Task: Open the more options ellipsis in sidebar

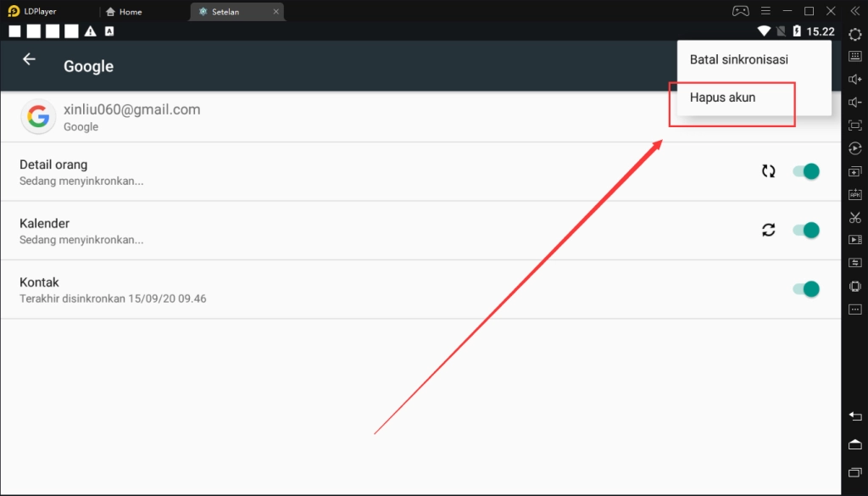Action: pyautogui.click(x=854, y=309)
